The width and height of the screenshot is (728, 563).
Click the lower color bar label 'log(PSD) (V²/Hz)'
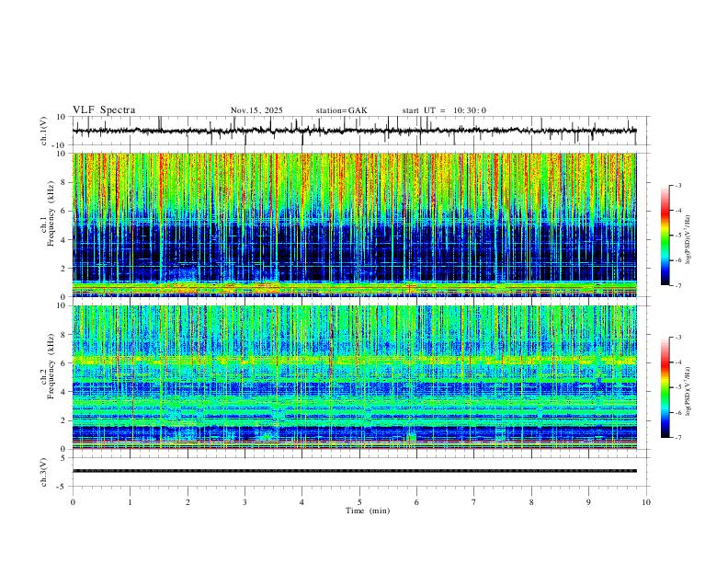coord(688,391)
